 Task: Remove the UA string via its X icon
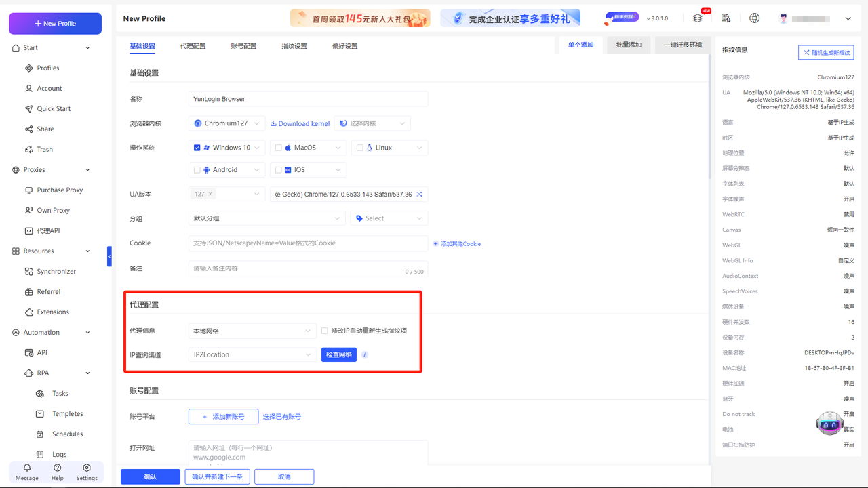coord(419,194)
